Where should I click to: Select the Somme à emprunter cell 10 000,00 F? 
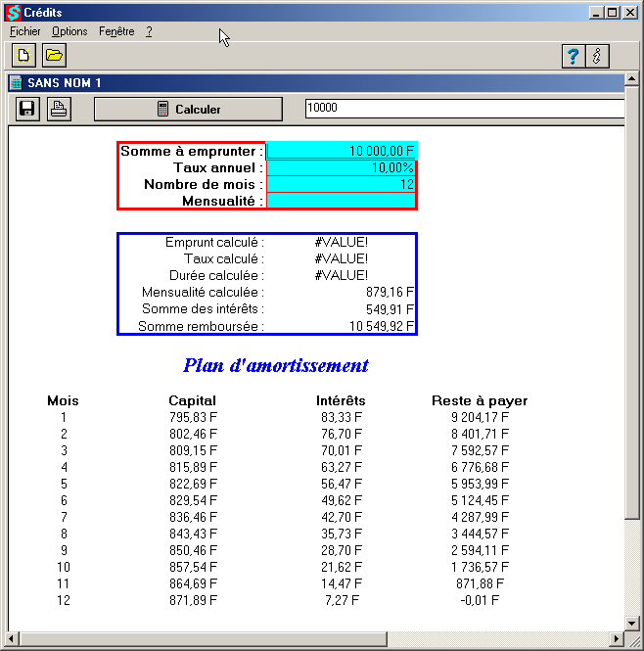click(342, 151)
